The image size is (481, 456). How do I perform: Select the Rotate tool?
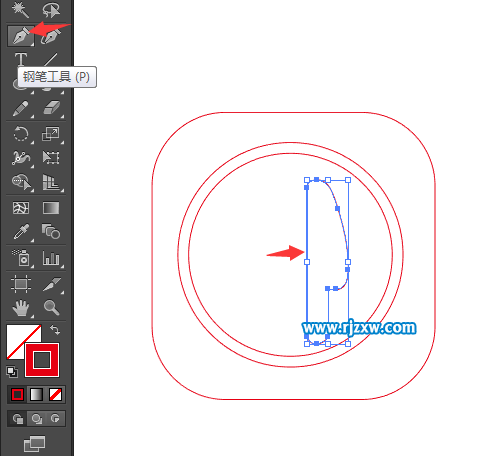[x=21, y=134]
